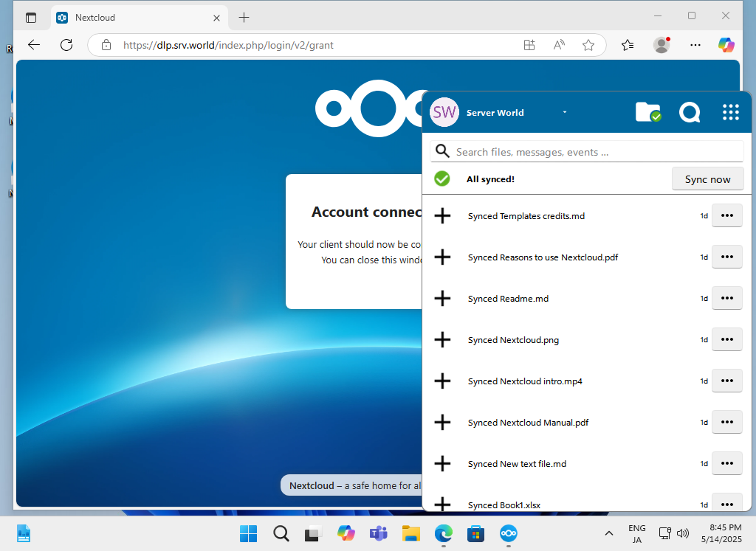Open the Nextcloud apps grid menu
Viewport: 756px width, 551px height.
[730, 112]
